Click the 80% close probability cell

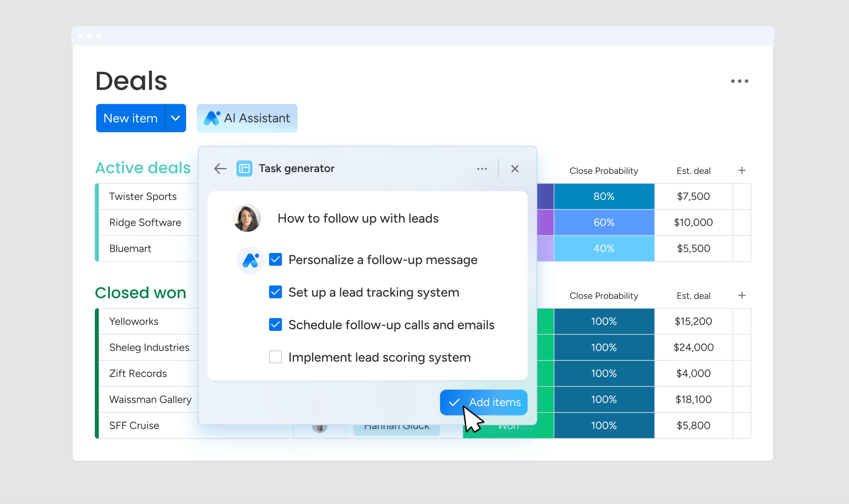[604, 196]
